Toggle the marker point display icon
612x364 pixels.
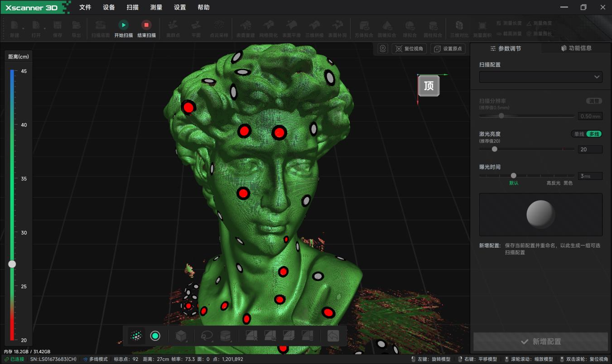click(x=155, y=336)
